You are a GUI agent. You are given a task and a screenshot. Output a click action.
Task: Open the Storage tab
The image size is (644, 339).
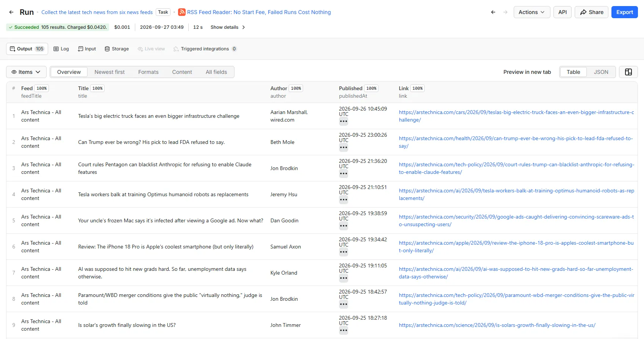[117, 49]
